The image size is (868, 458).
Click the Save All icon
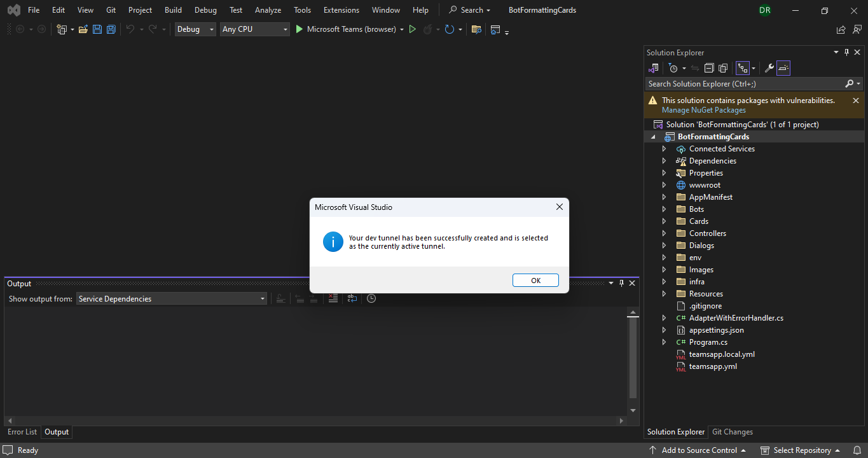pyautogui.click(x=111, y=29)
